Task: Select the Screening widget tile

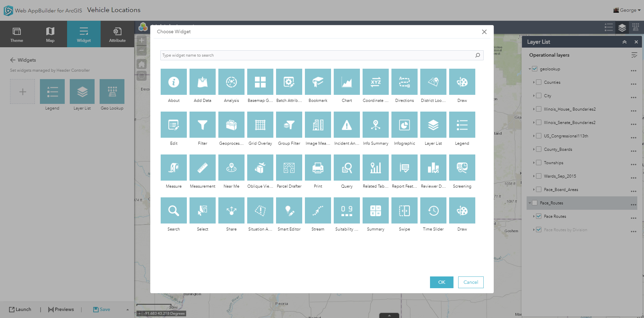Action: pyautogui.click(x=462, y=168)
